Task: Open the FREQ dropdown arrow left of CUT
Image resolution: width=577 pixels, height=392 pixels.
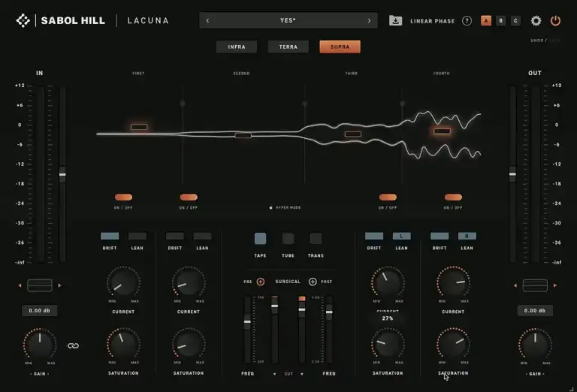Action: tap(274, 374)
